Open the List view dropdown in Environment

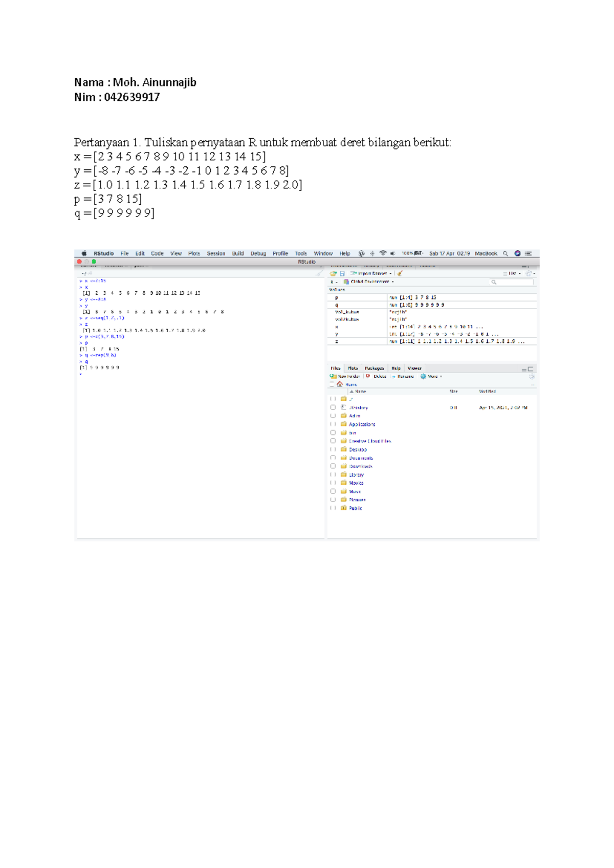(x=512, y=273)
